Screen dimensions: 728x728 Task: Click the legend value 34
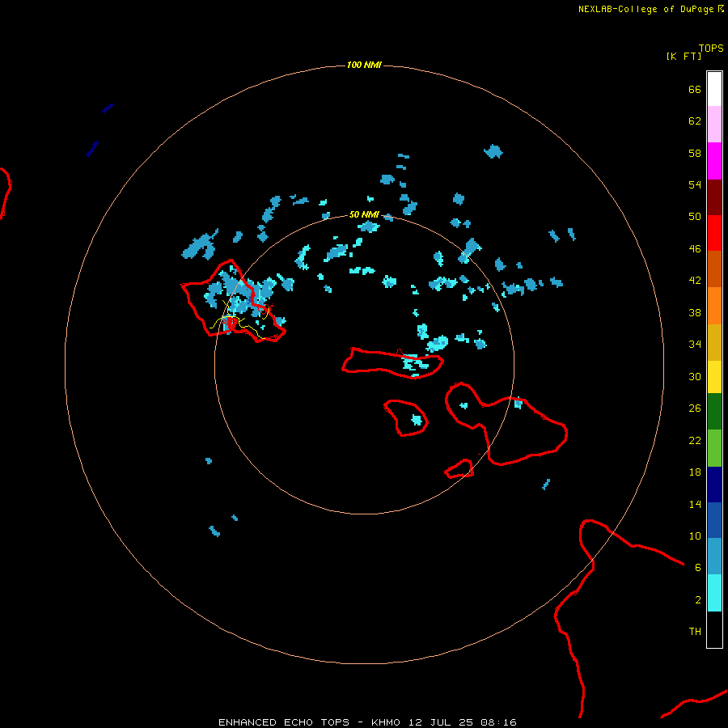point(695,345)
